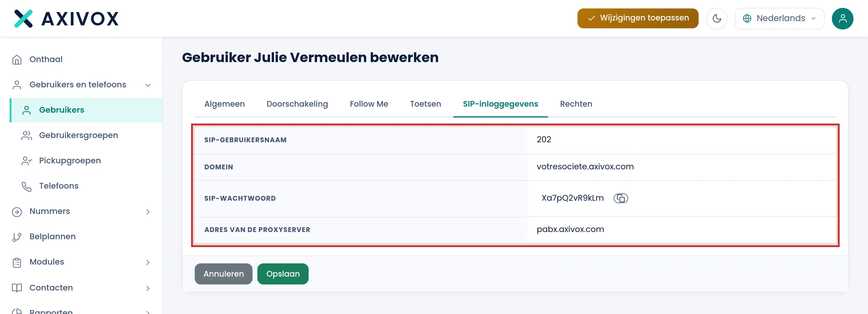Screen dimensions: 868x314
Task: Apply changes with Wijzigingen toepassen button
Action: point(637,18)
